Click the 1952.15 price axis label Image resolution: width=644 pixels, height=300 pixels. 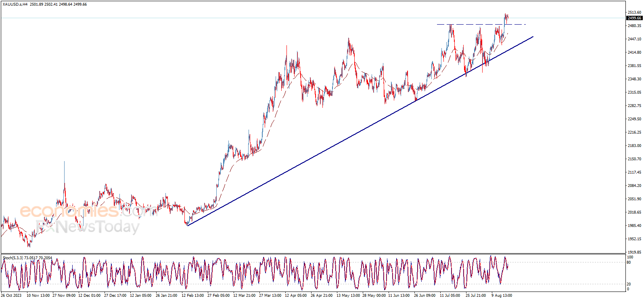634,239
